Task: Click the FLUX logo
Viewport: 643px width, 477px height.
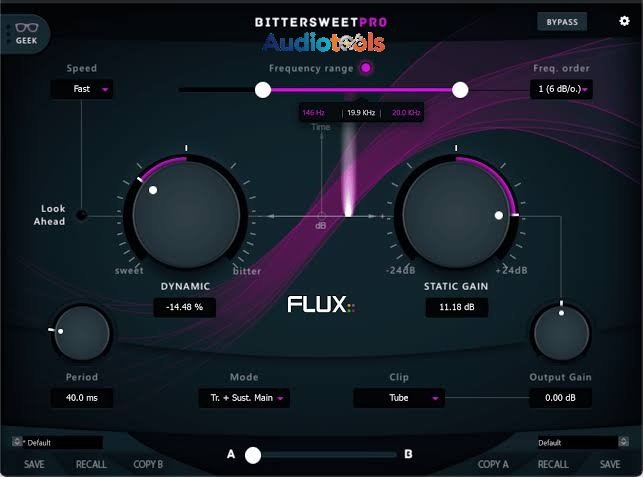Action: 321,305
